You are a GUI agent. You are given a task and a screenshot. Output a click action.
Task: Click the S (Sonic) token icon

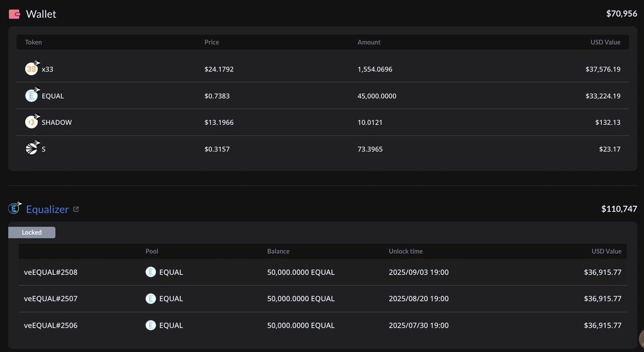click(32, 149)
